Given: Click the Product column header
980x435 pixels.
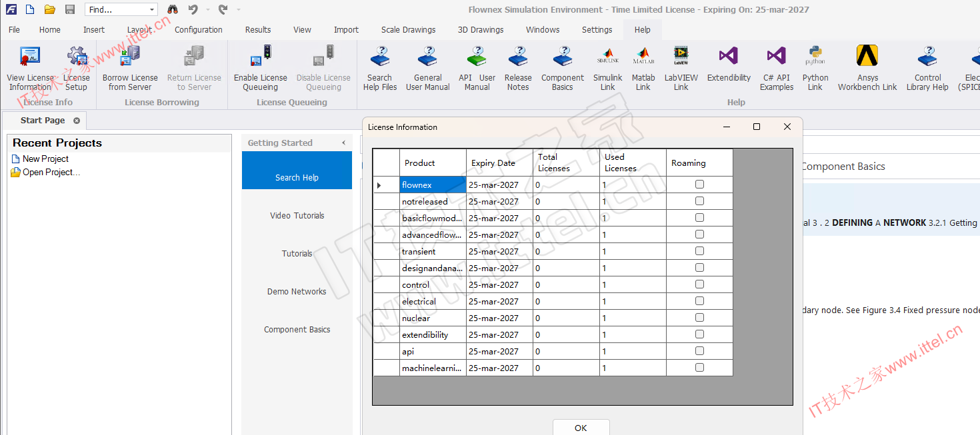Looking at the screenshot, I should [433, 163].
